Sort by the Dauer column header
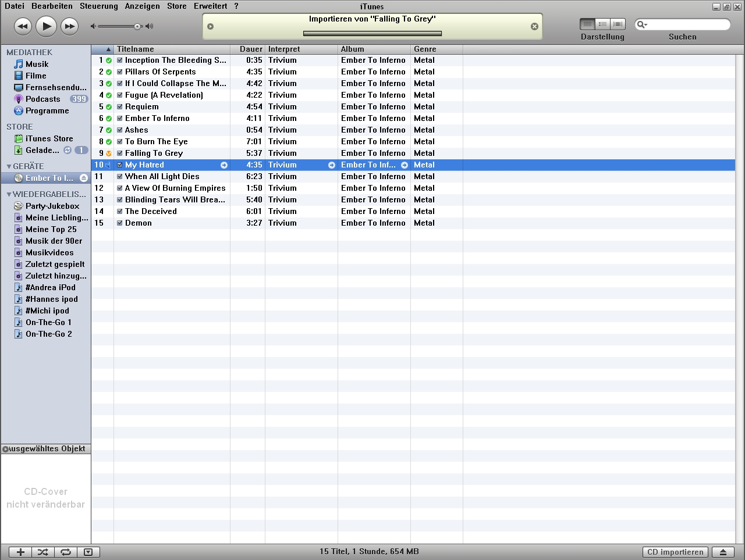The width and height of the screenshot is (745, 560). coord(248,49)
